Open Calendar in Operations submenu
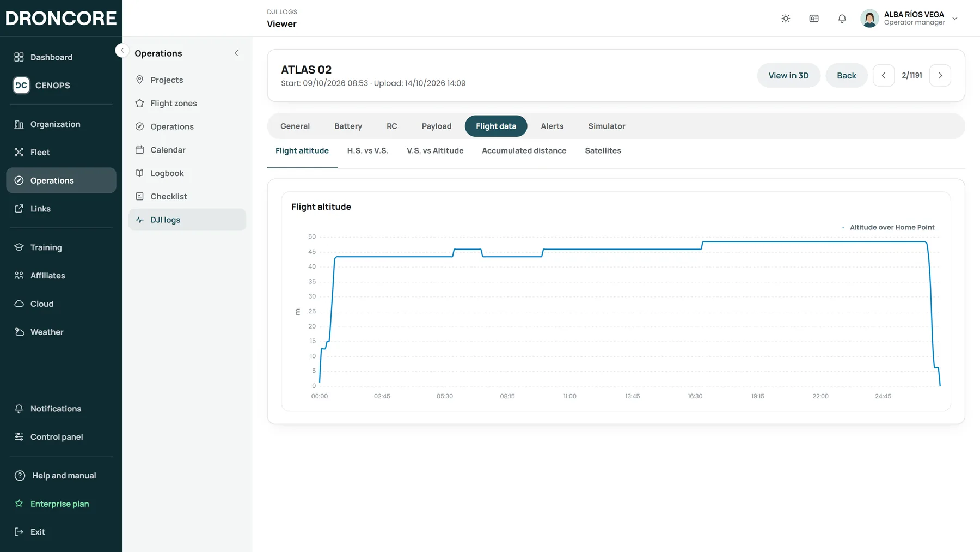Screen dimensions: 980x552 [x=187, y=150]
